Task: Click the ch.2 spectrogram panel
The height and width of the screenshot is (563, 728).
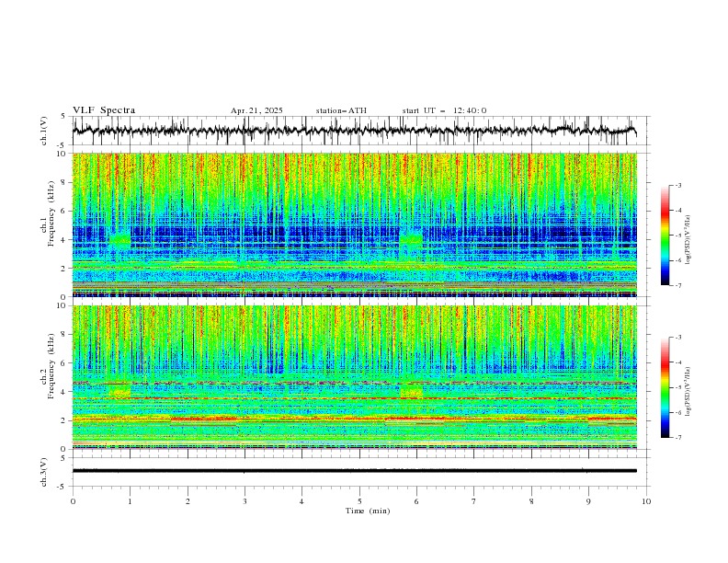Action: [354, 377]
